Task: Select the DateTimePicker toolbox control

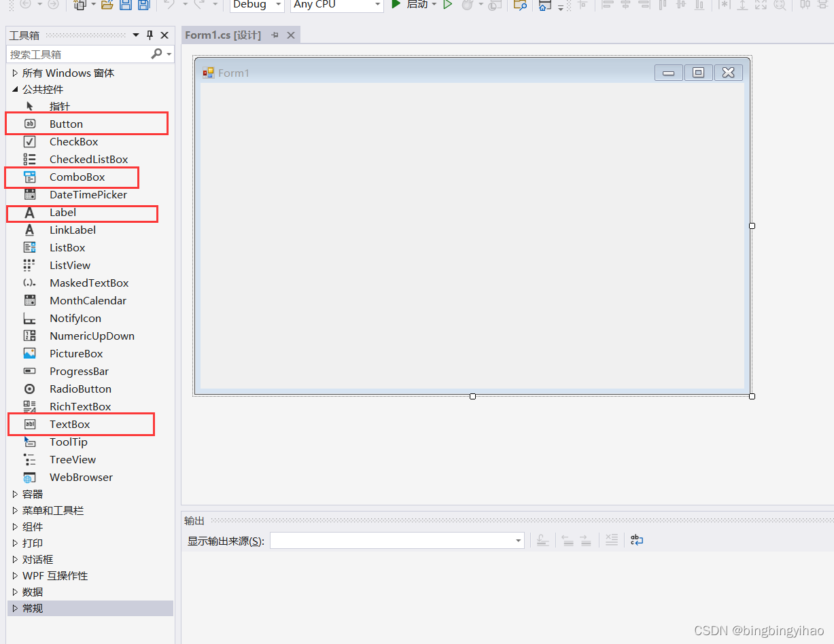Action: pos(89,194)
